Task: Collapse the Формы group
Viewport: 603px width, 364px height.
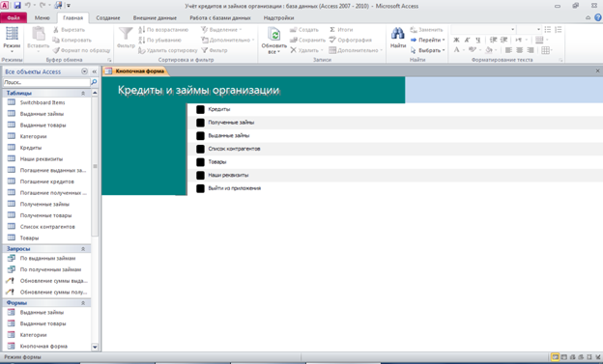Action: coord(83,303)
